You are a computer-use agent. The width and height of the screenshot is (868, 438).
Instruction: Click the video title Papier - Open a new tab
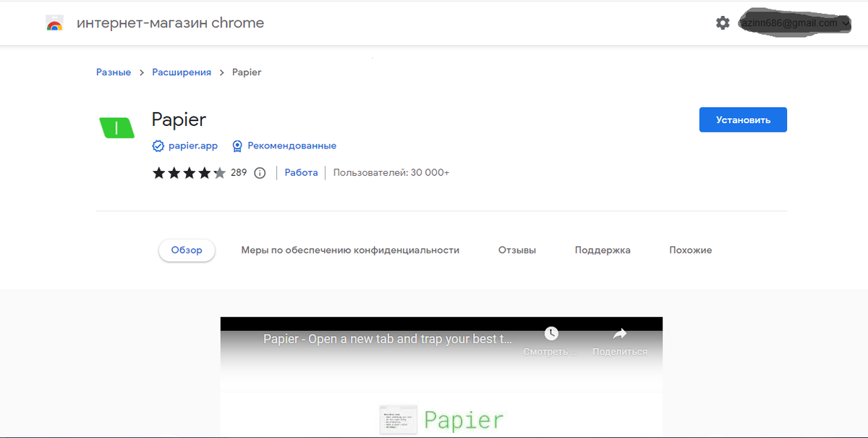click(388, 338)
